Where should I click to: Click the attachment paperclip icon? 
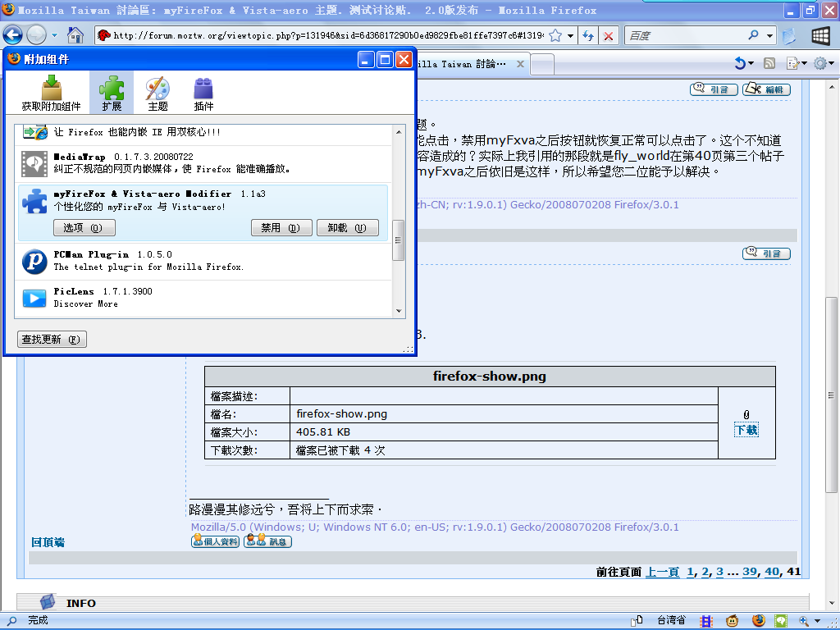746,414
